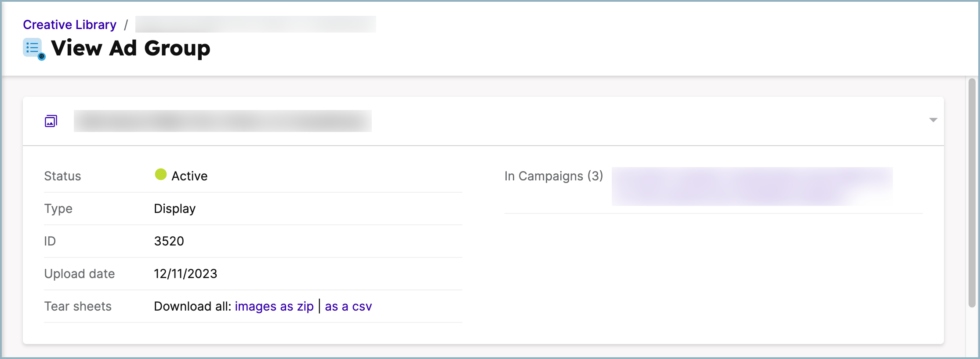Click the Tear sheets row label
Viewport: 980px width, 359px height.
coord(78,306)
